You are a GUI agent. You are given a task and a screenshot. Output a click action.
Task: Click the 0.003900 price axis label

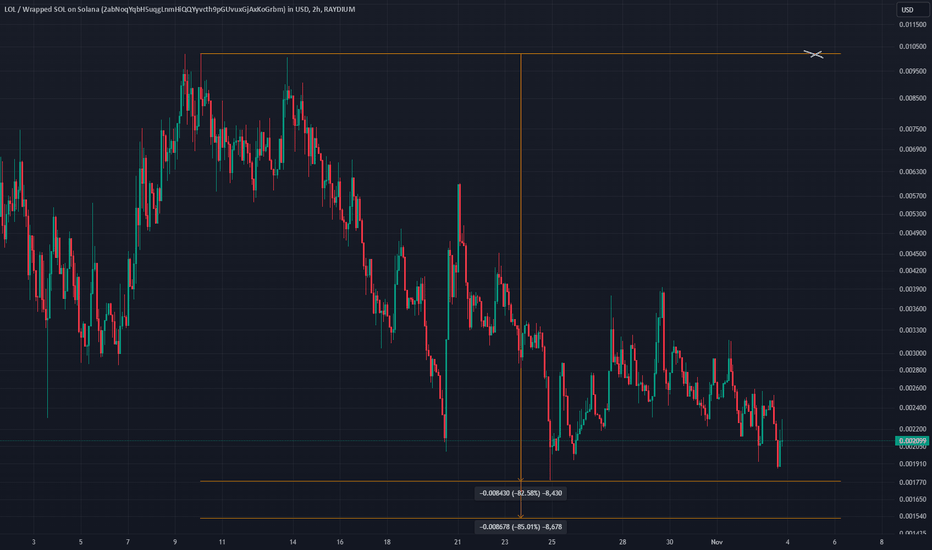(912, 289)
